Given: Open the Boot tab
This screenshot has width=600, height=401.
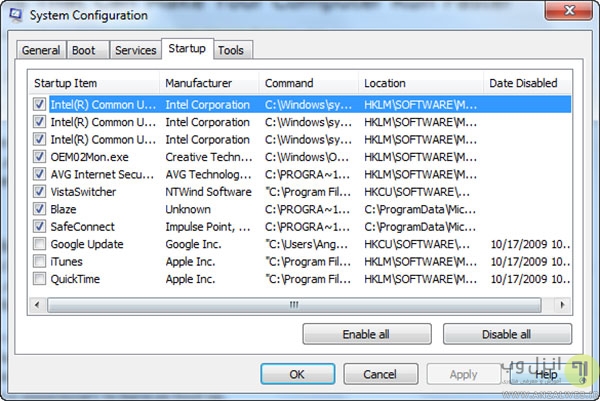Looking at the screenshot, I should (x=84, y=50).
